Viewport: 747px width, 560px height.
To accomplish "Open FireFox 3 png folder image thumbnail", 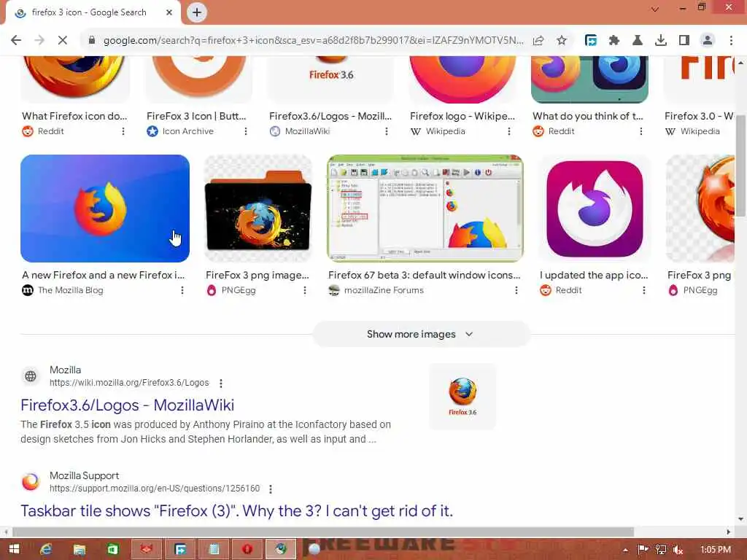I will tap(258, 209).
